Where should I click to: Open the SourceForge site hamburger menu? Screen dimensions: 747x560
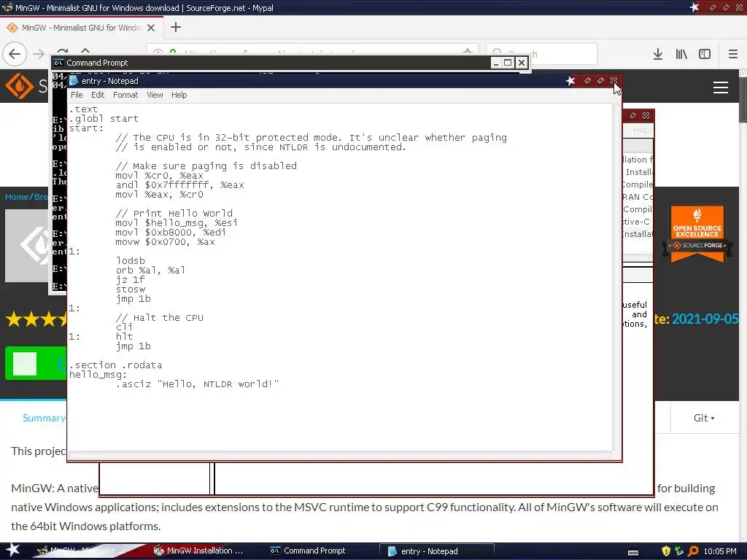[720, 87]
